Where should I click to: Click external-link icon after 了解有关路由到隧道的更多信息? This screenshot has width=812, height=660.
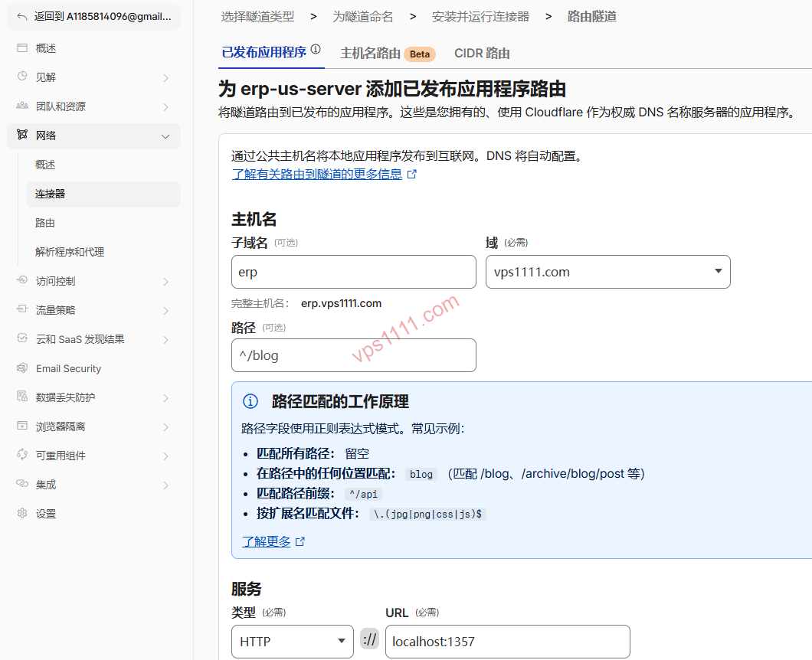(x=411, y=175)
